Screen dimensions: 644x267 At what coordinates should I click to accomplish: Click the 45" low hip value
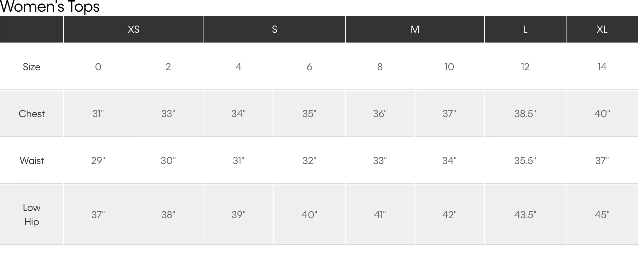pyautogui.click(x=602, y=214)
